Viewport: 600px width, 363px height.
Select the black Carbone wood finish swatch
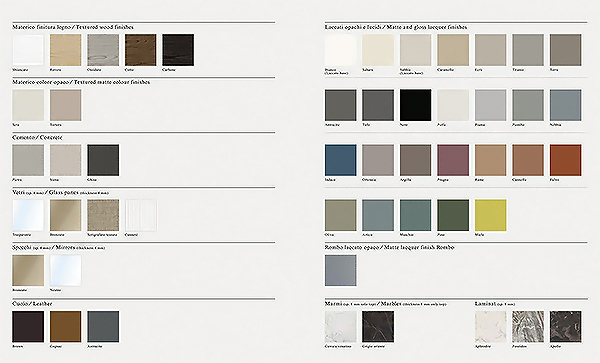coord(178,50)
